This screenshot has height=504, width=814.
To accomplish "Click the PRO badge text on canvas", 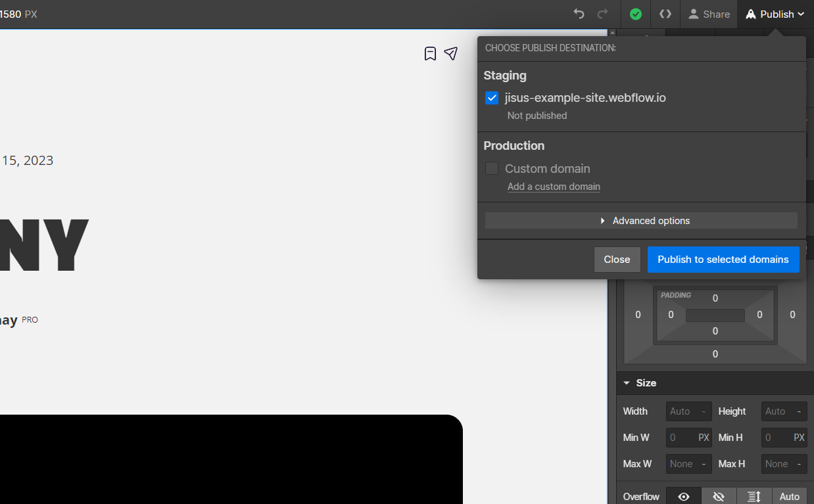I will pyautogui.click(x=30, y=320).
